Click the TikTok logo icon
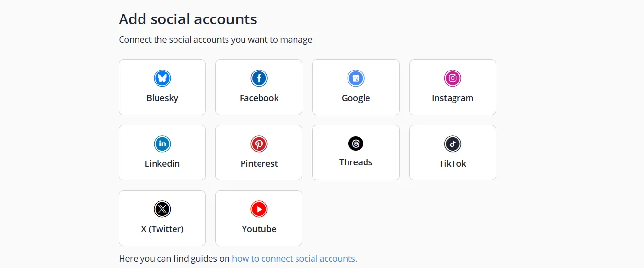The width and height of the screenshot is (644, 268). coord(453,144)
